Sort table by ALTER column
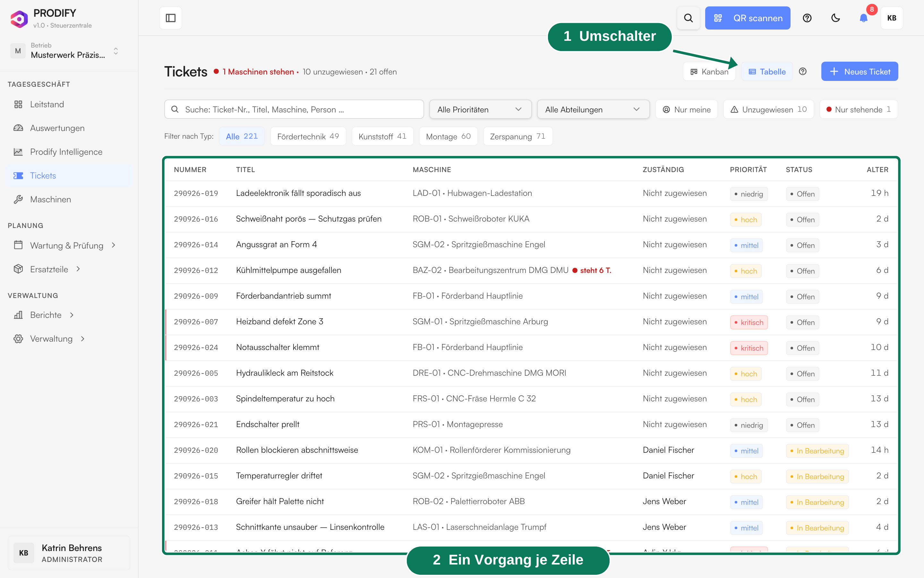924x578 pixels. [877, 169]
